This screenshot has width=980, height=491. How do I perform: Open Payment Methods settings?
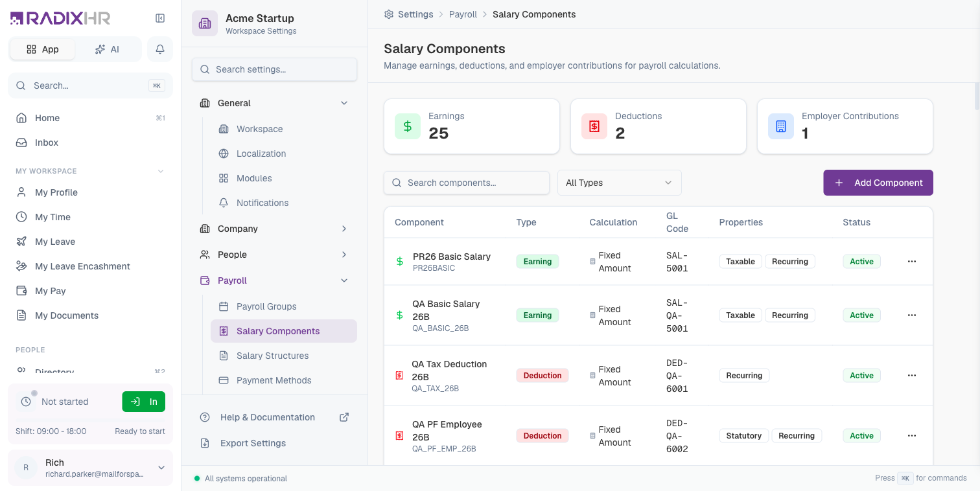(x=284, y=380)
